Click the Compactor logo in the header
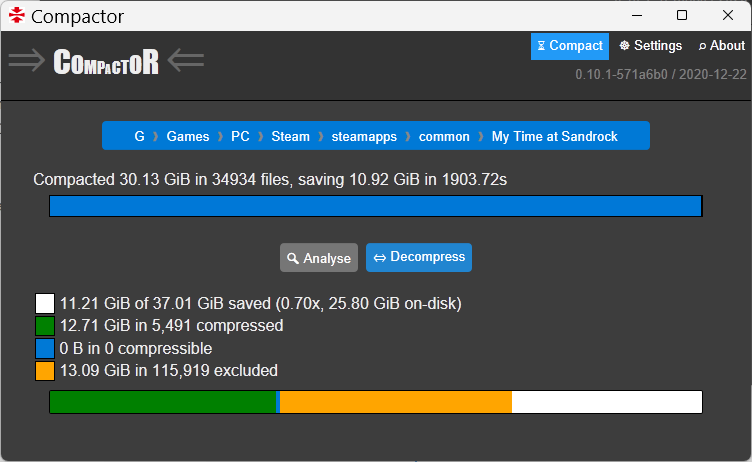This screenshot has height=462, width=752. [106, 62]
